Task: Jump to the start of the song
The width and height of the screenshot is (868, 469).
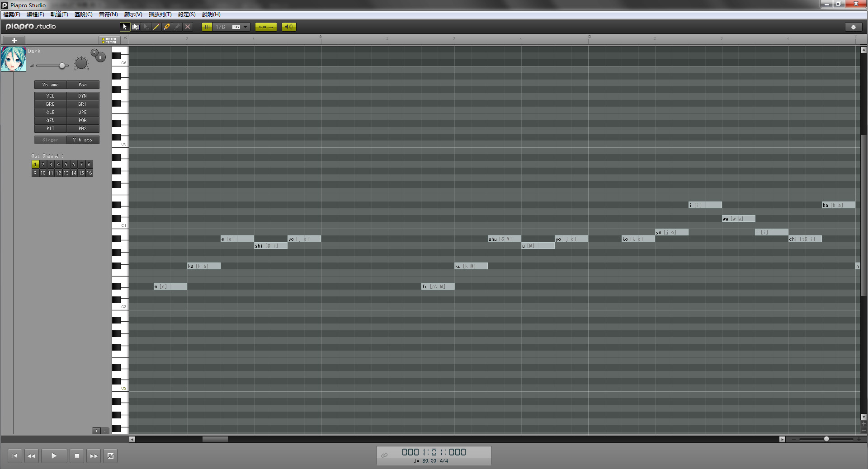Action: tap(15, 456)
